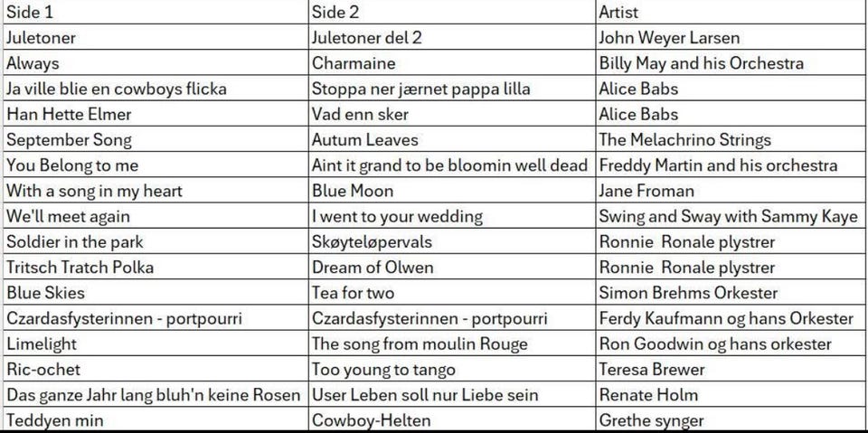Select the 'Side 2' header cell
This screenshot has height=433, width=868.
coord(452,12)
